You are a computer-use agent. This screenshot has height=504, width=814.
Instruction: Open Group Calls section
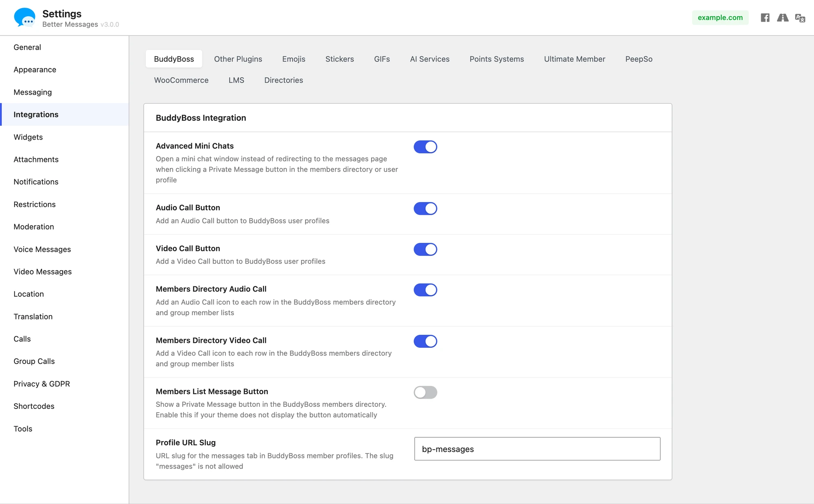(x=64, y=361)
